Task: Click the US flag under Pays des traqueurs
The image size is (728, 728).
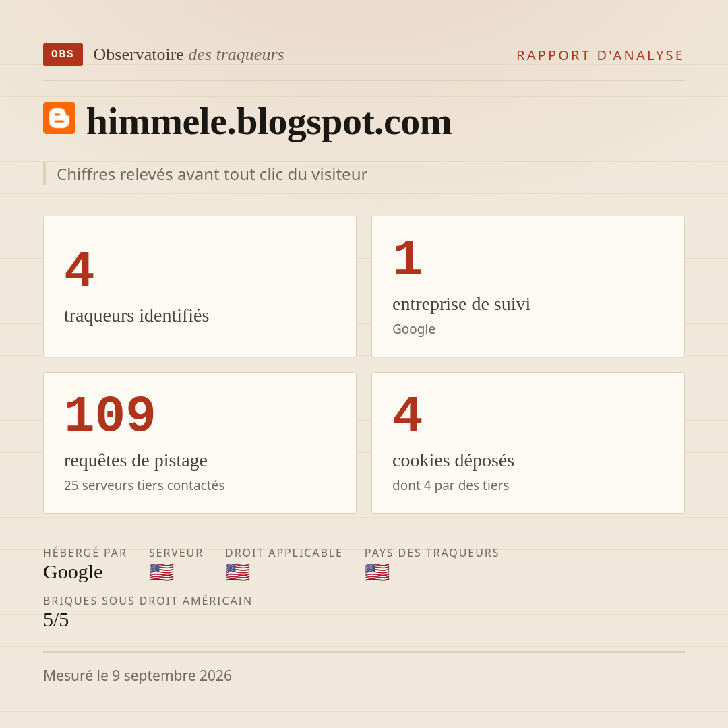Action: [x=377, y=572]
